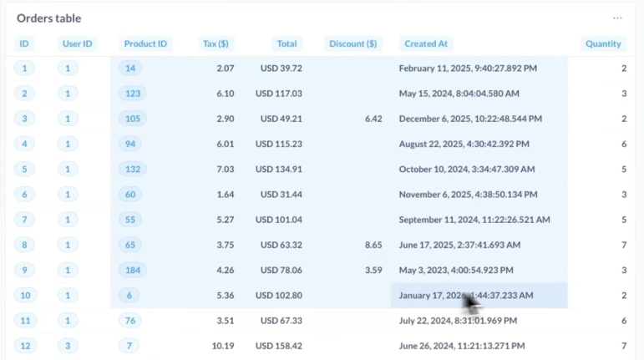Click the Quantity column header
The height and width of the screenshot is (360, 644).
coord(602,43)
